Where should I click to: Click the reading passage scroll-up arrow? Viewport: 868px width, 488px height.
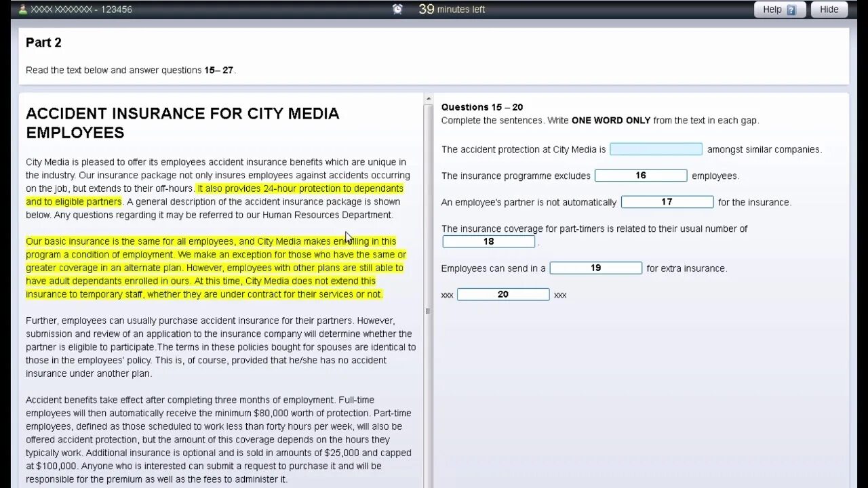[x=428, y=99]
